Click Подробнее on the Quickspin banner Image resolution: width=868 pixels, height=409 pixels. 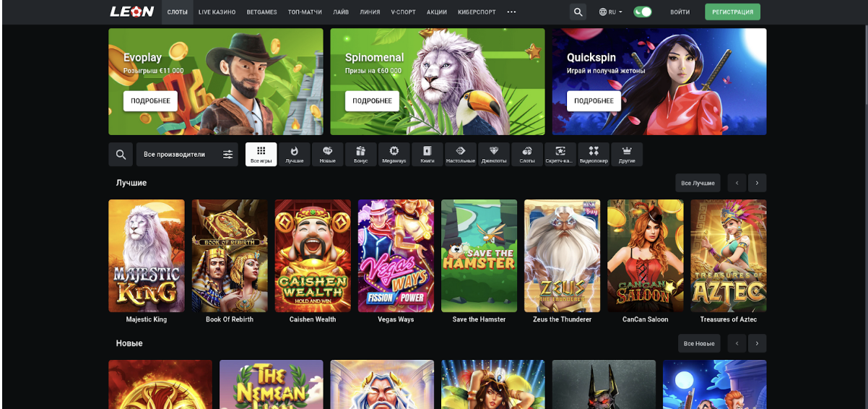click(x=594, y=101)
